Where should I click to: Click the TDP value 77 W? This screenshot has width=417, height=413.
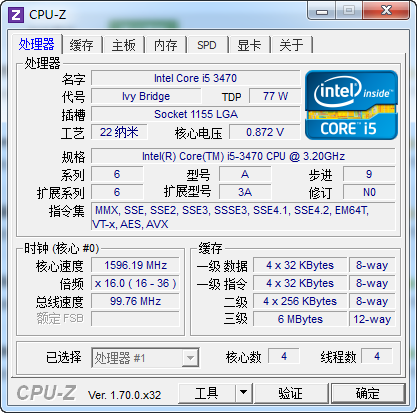click(275, 96)
